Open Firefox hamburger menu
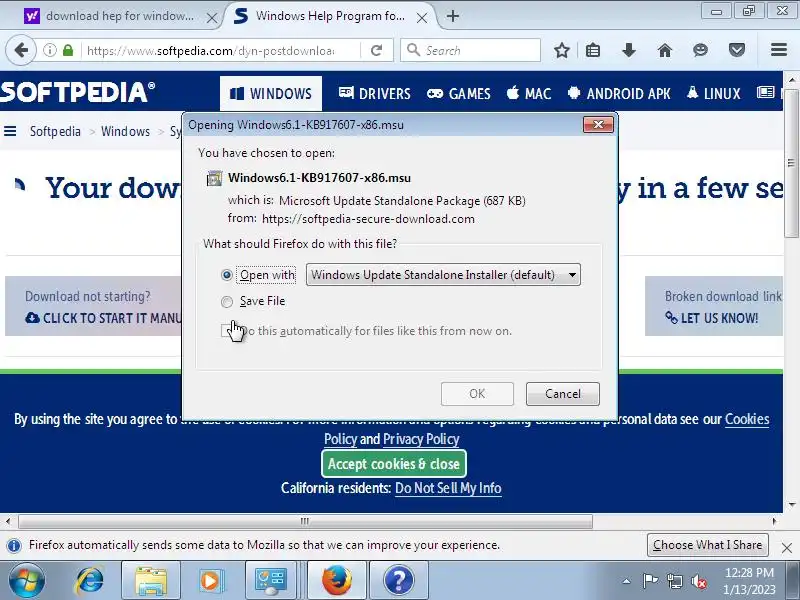This screenshot has width=800, height=600. point(779,50)
